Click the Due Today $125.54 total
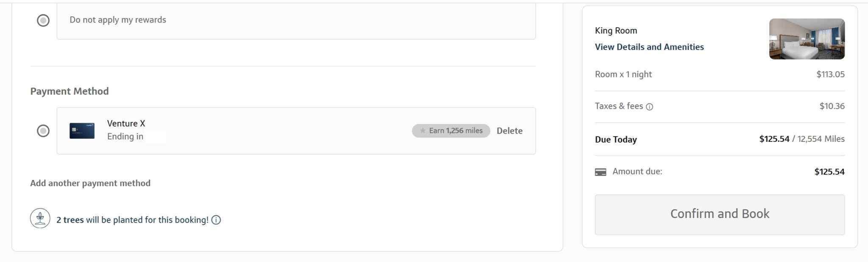Screen dimensions: 868x262 tap(774, 139)
